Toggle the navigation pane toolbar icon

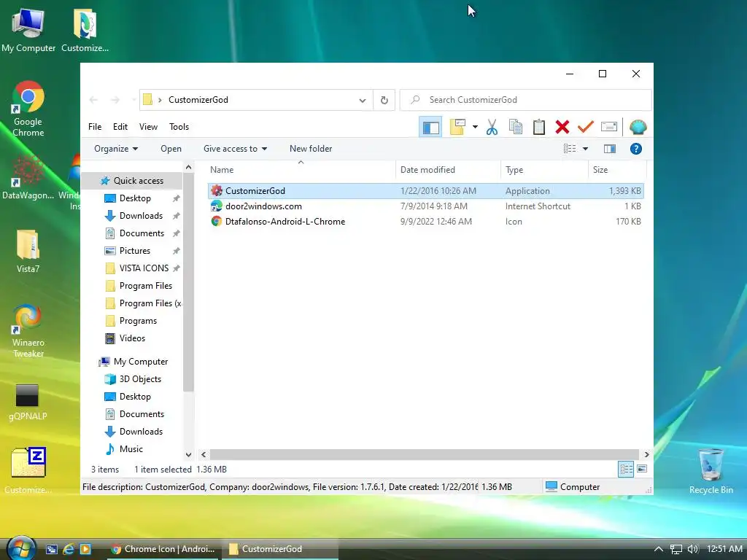click(431, 127)
